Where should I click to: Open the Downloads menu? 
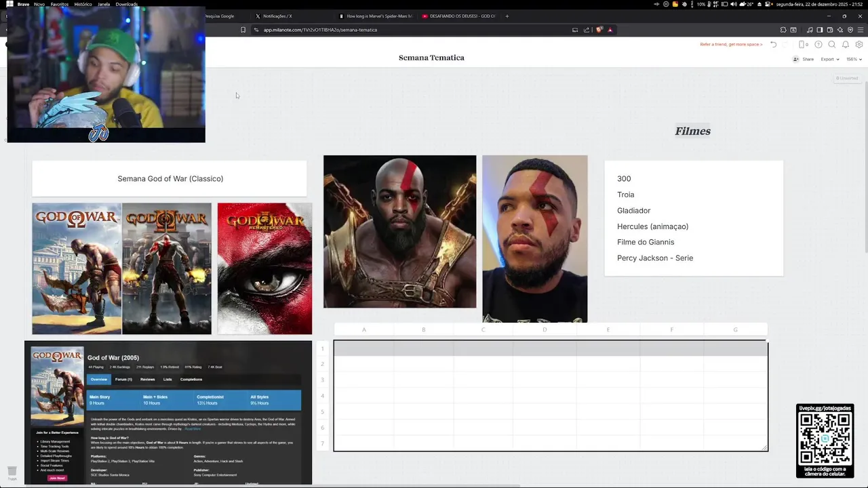click(x=127, y=4)
